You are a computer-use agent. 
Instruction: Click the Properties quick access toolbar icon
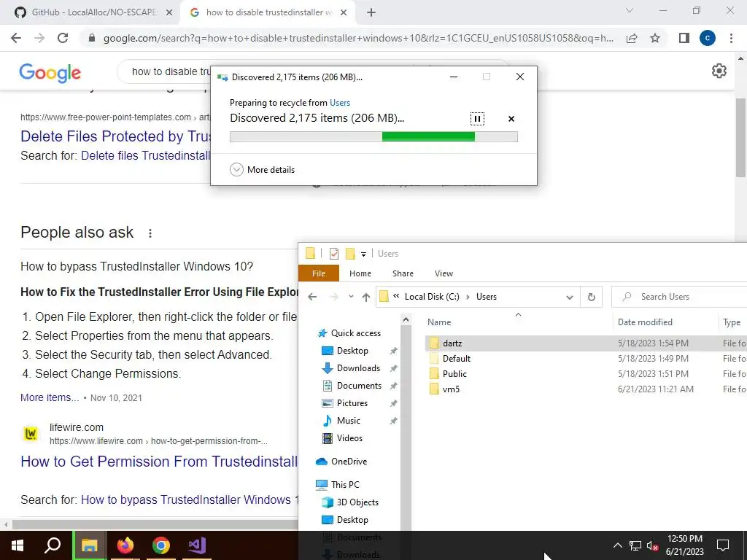pyautogui.click(x=334, y=253)
